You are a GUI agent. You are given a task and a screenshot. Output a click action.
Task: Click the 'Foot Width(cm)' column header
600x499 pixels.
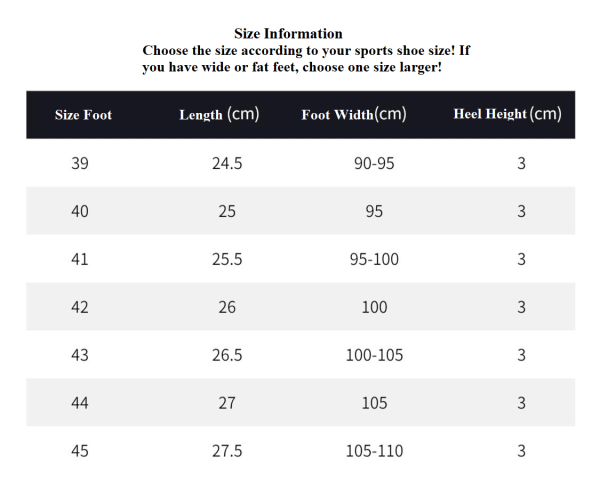(354, 115)
